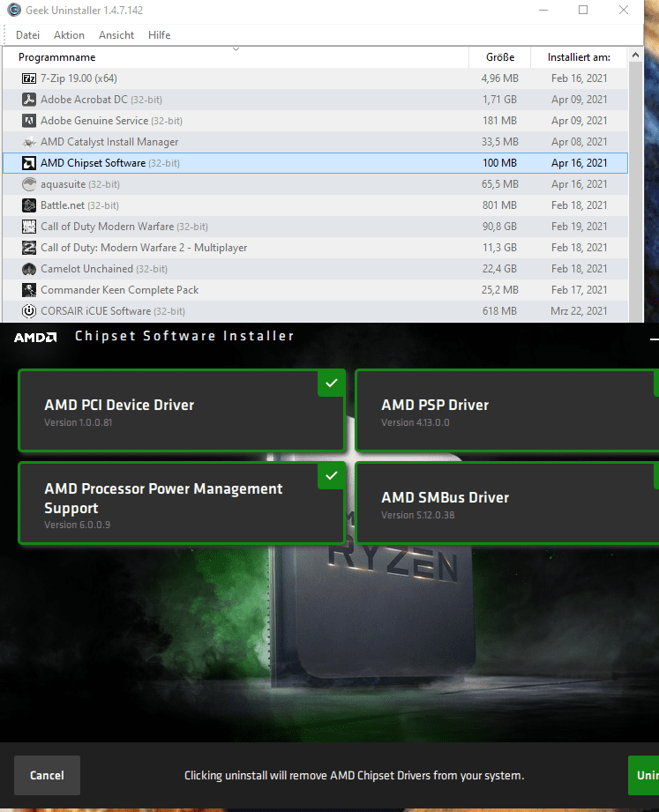
Task: Uncheck AMD Processor Power Management Support checkmark
Action: 332,475
